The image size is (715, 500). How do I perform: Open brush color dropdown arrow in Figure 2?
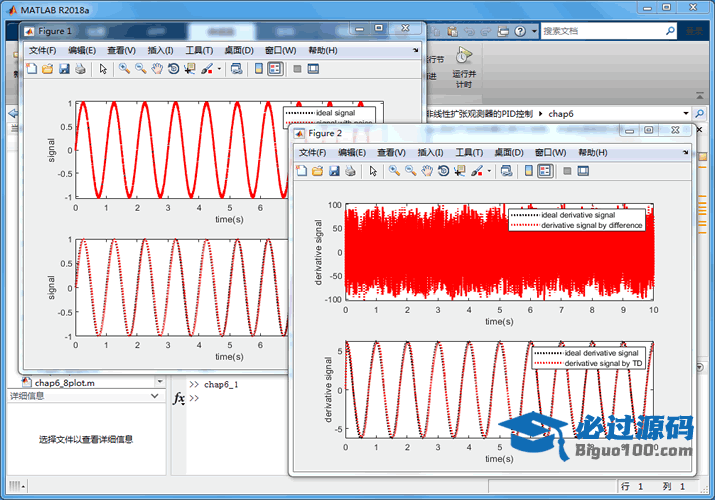[489, 171]
